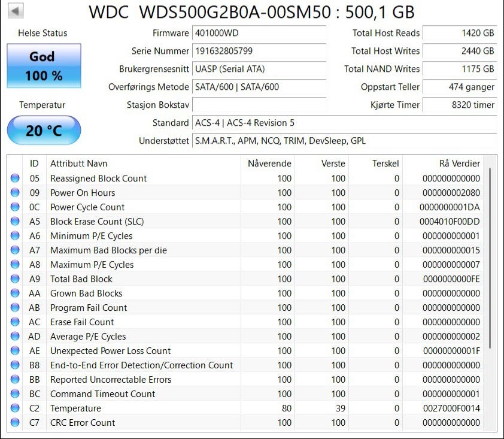Click the status icon for Erase Fail Count
Viewport: 504px width, 439px height.
pyautogui.click(x=15, y=322)
